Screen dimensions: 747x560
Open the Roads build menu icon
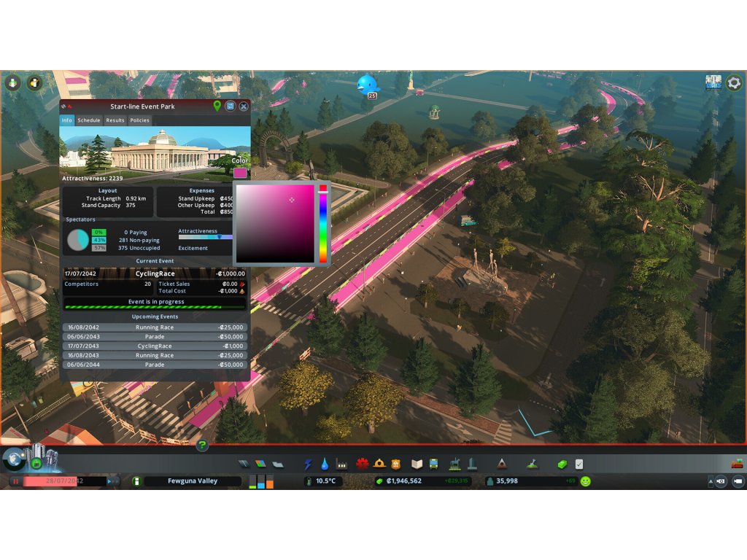pos(244,463)
